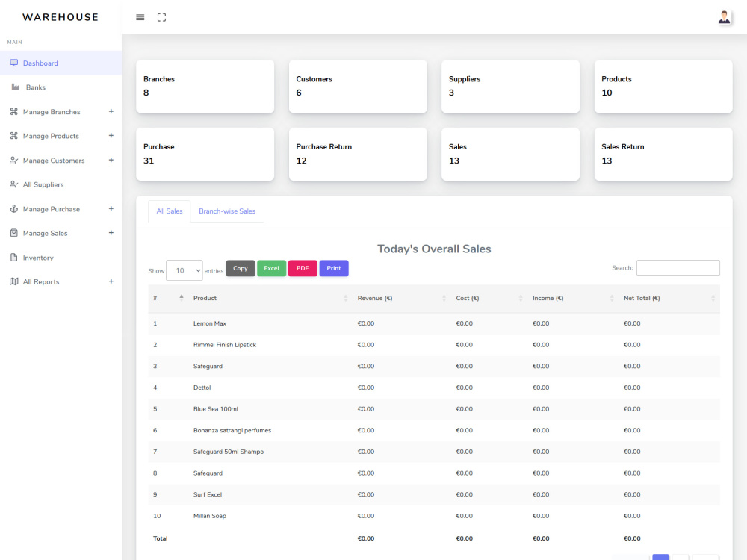Click the Manage Sales bag icon
This screenshot has height=560, width=747.
(13, 233)
